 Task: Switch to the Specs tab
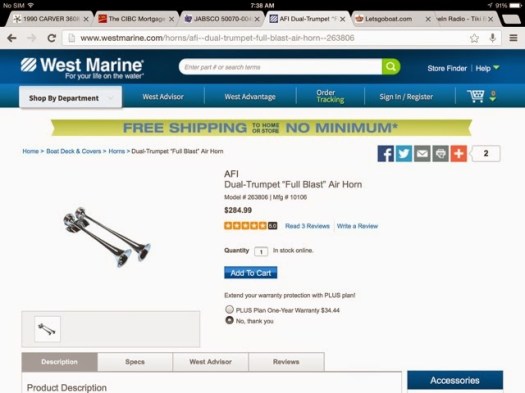pyautogui.click(x=135, y=362)
